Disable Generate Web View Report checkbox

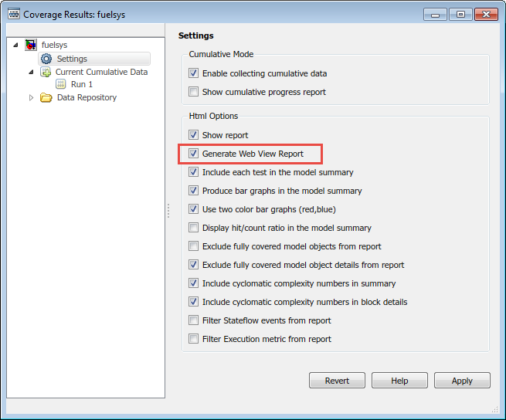(193, 154)
